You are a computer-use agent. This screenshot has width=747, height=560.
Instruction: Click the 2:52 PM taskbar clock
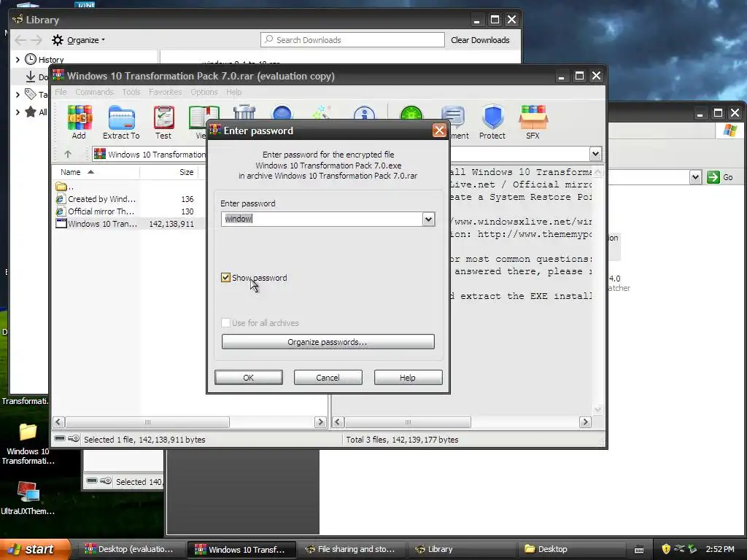[x=720, y=549]
